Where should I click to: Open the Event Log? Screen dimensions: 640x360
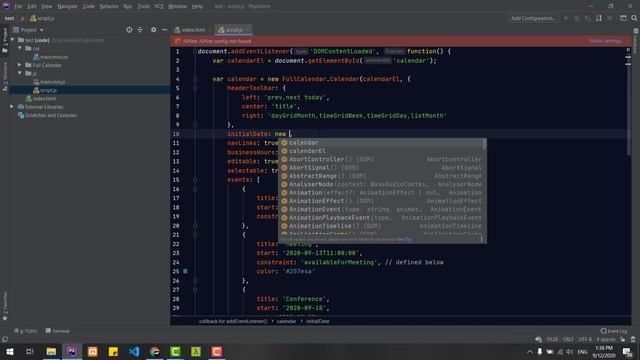coord(614,331)
